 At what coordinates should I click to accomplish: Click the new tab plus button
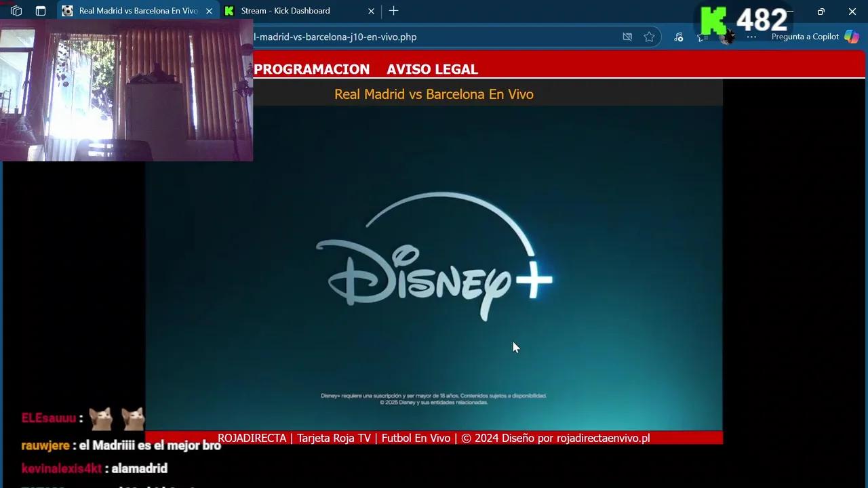coord(393,11)
